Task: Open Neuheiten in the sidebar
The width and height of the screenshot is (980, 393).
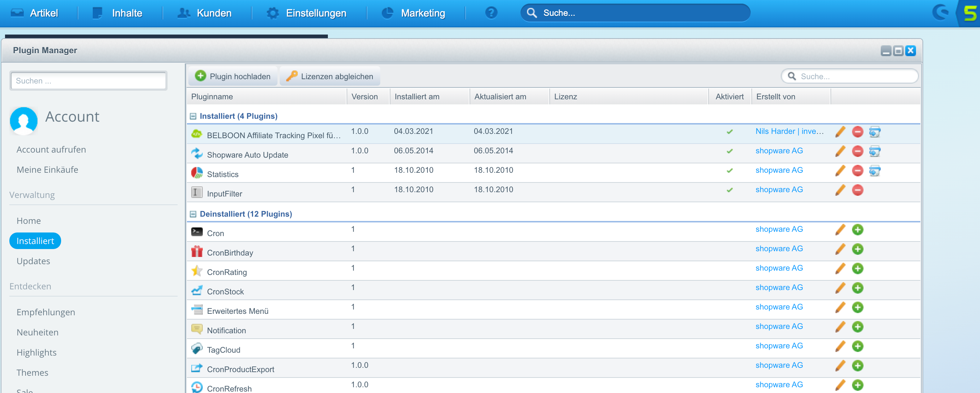Action: pyautogui.click(x=37, y=333)
